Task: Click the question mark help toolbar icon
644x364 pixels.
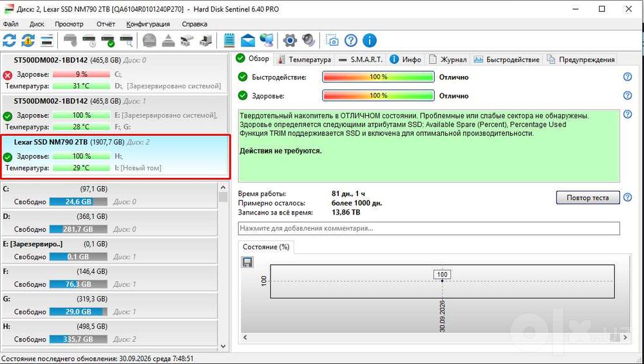Action: click(x=351, y=40)
